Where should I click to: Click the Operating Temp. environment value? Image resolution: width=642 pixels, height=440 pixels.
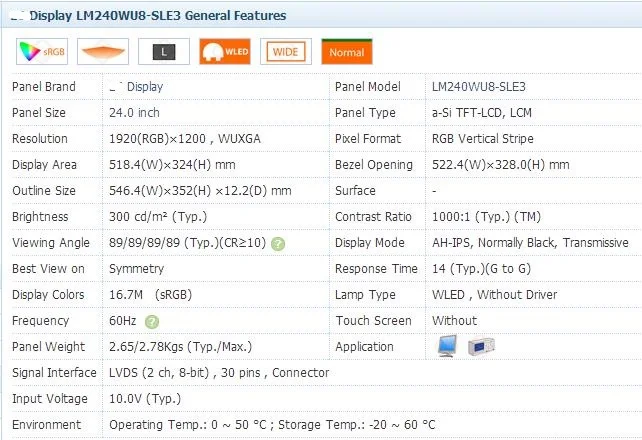[x=272, y=425]
